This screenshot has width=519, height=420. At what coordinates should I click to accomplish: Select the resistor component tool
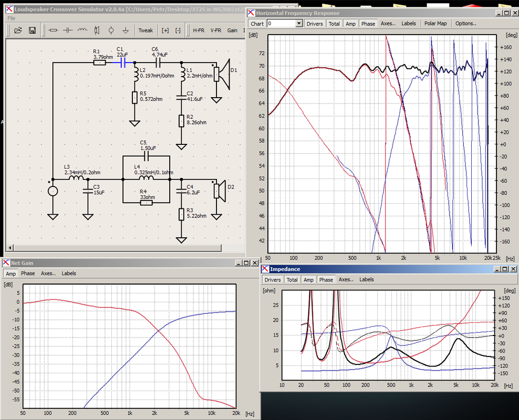(53, 30)
